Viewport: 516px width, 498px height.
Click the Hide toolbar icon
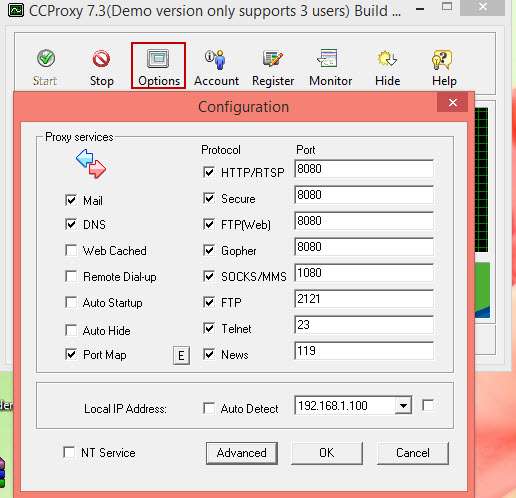click(x=387, y=67)
